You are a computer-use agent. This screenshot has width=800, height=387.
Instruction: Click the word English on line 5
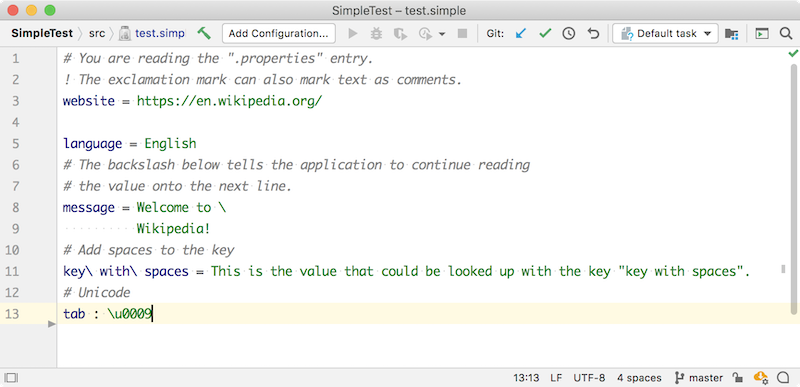point(170,144)
